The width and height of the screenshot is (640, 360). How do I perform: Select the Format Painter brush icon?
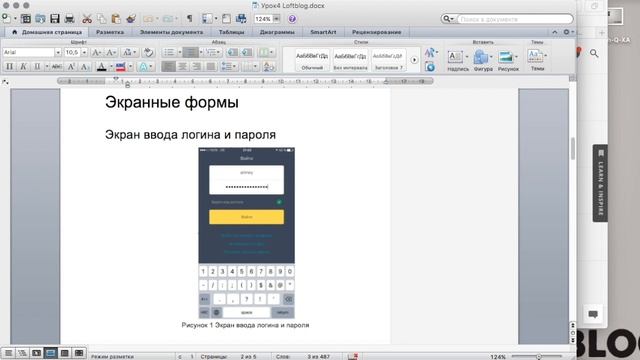[131, 19]
